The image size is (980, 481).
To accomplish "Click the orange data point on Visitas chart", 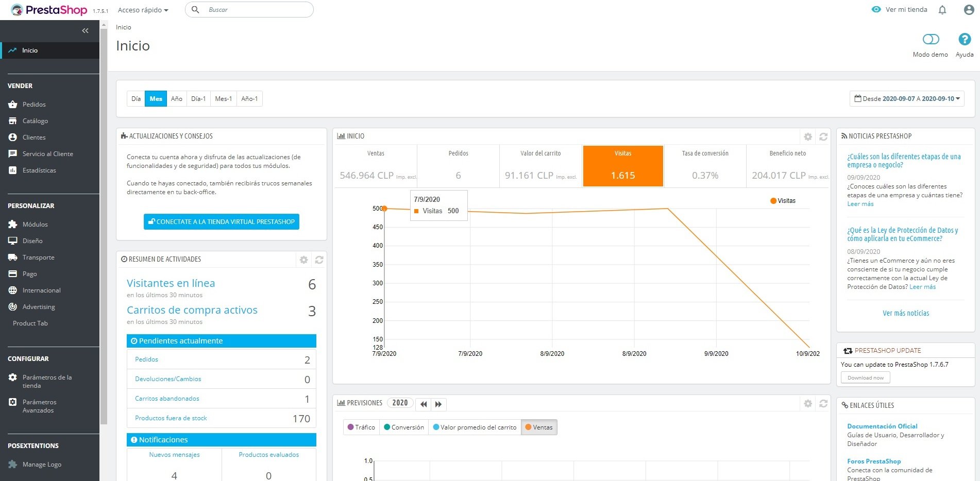I will pyautogui.click(x=384, y=209).
